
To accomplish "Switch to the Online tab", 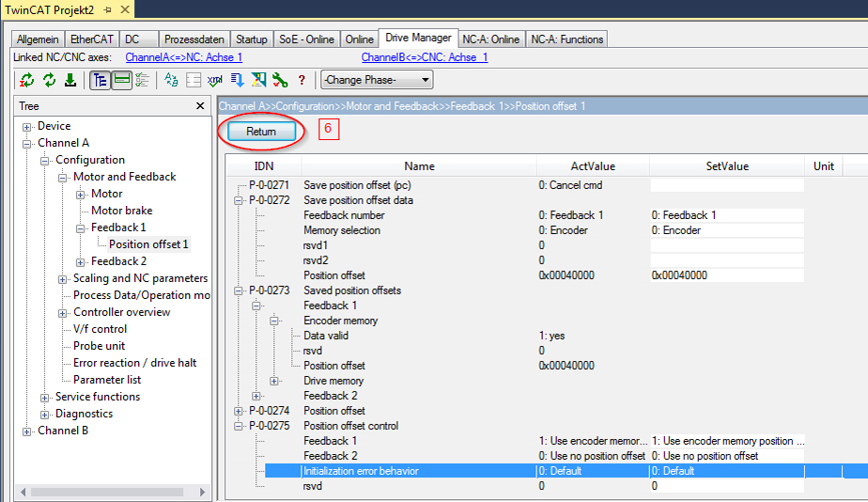I will (359, 39).
